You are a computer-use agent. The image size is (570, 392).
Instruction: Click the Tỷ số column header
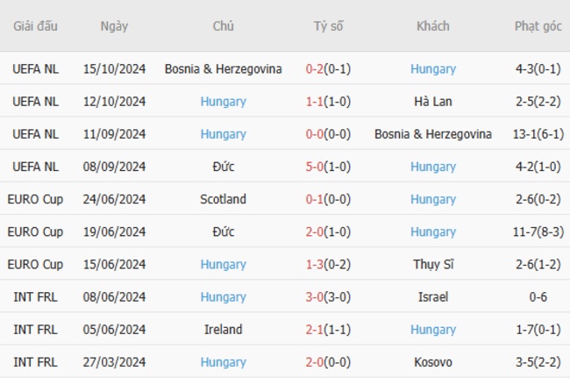(x=328, y=26)
